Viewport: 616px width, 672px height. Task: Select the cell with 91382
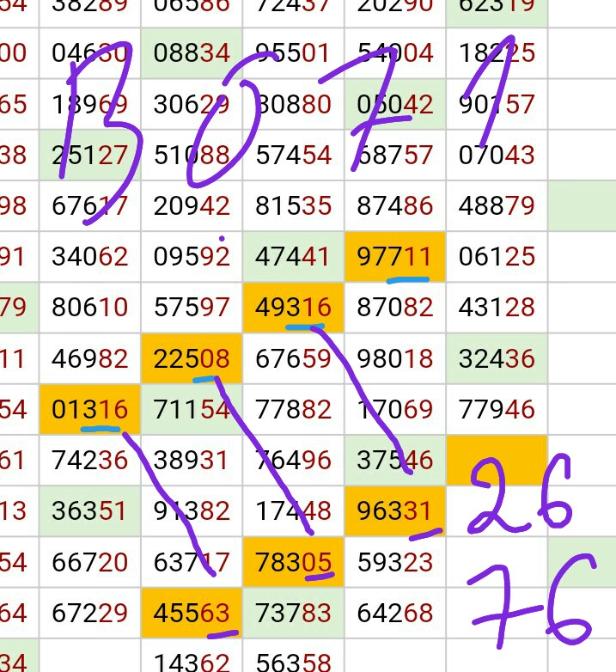[x=192, y=510]
